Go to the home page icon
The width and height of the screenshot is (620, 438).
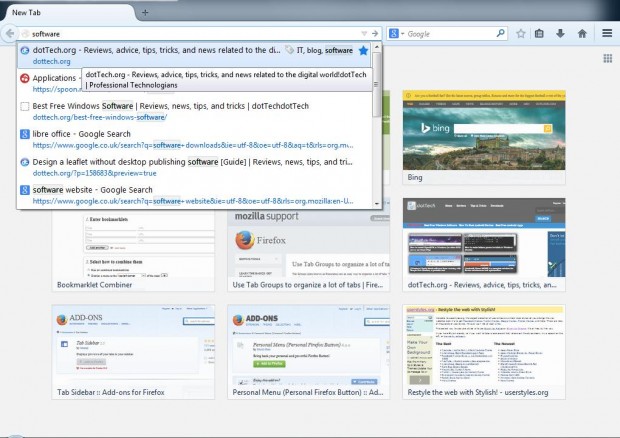pyautogui.click(x=582, y=33)
